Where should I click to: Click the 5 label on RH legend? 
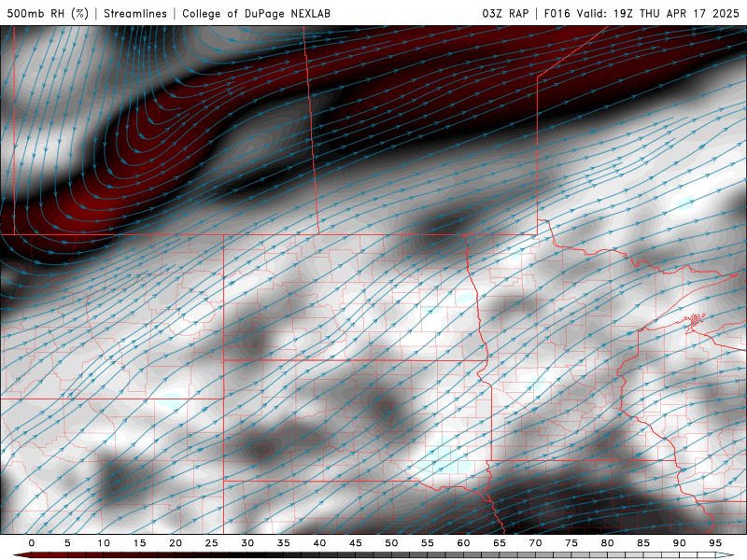[67, 543]
